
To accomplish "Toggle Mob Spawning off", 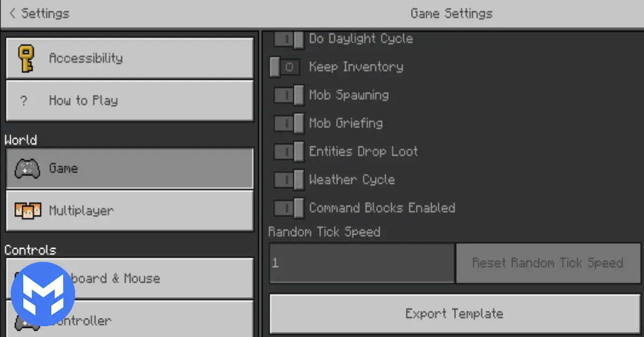I will (289, 95).
